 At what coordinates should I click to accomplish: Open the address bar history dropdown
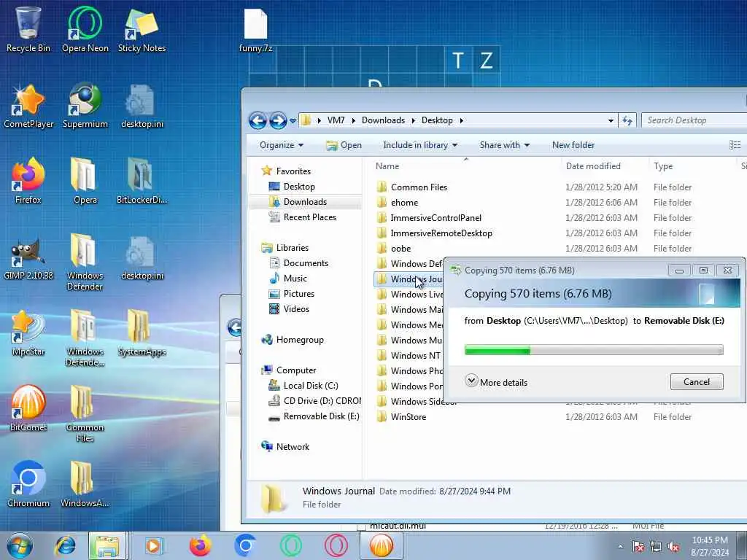tap(611, 120)
